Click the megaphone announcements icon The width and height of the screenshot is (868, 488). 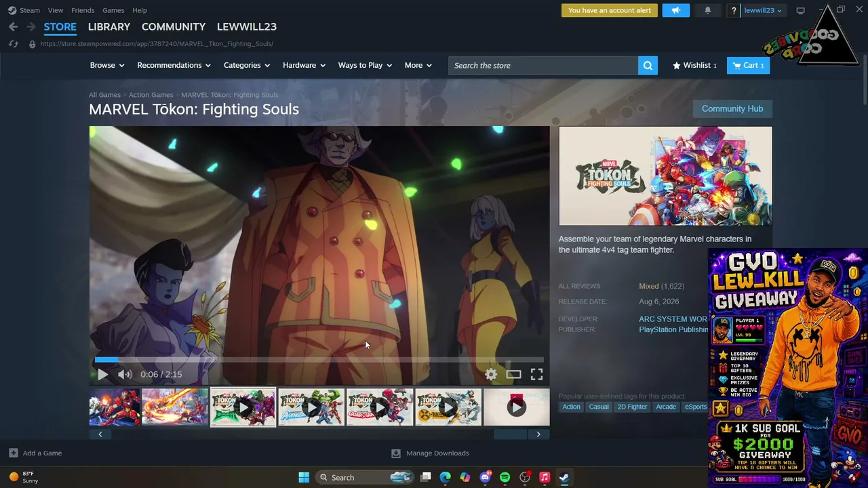pos(675,10)
